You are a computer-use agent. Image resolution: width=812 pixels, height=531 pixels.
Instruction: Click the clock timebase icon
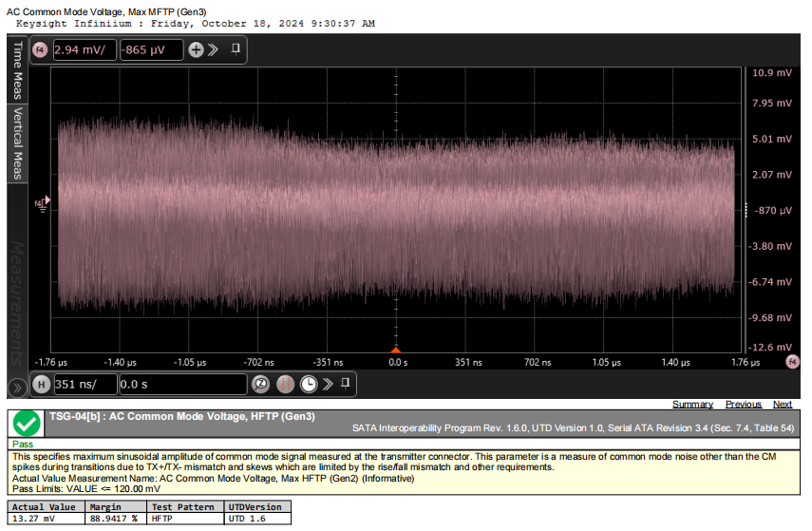[x=309, y=385]
